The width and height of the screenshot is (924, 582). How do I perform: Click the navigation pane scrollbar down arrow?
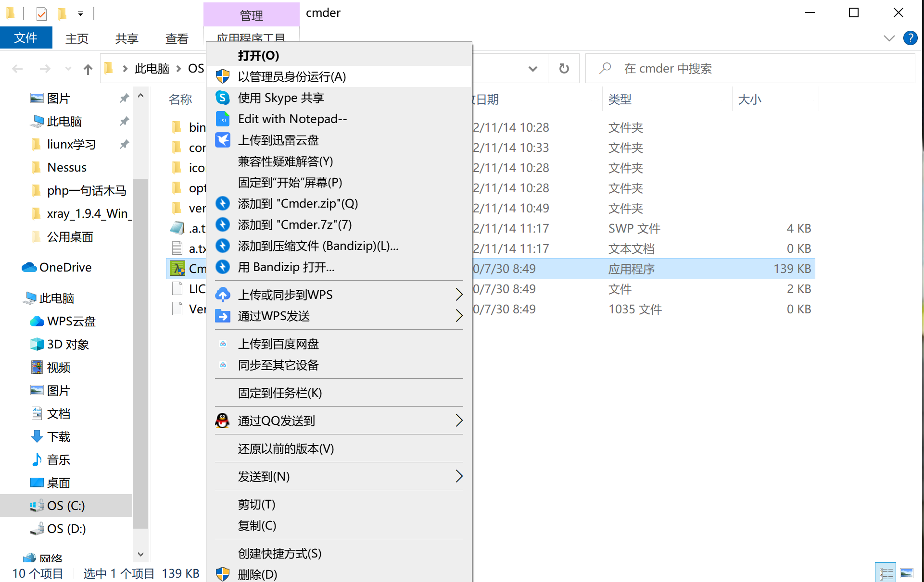tap(140, 554)
